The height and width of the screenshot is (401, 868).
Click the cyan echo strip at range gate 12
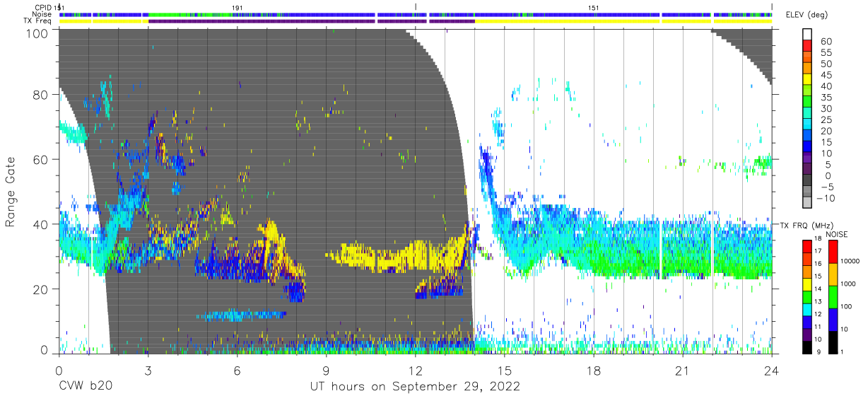pos(240,315)
